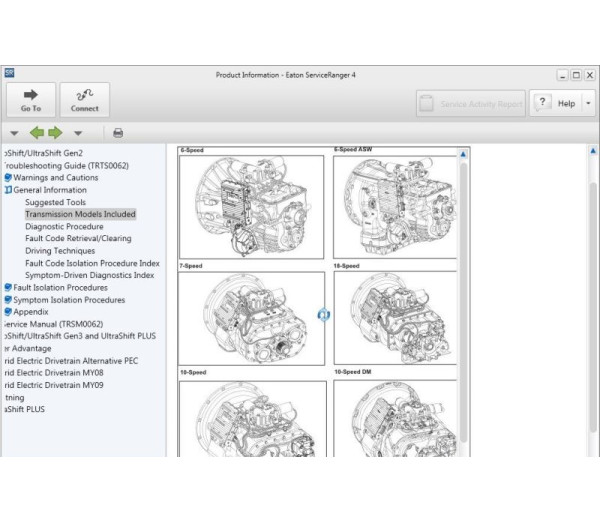Click the ServiceRanger app icon in title bar
The width and height of the screenshot is (600, 523).
coord(9,73)
